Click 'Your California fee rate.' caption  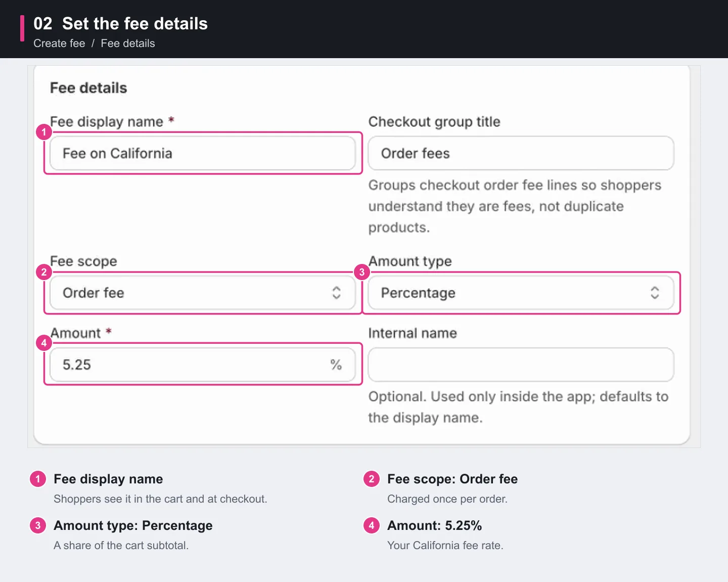tap(445, 546)
